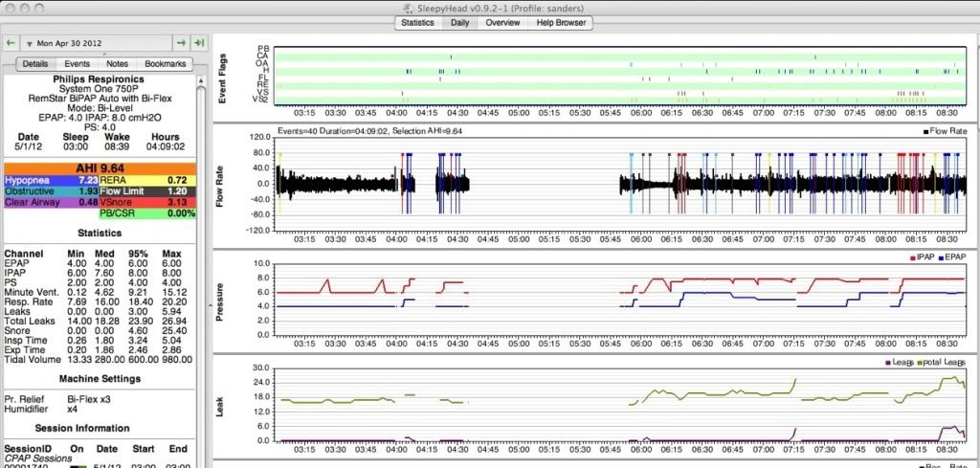Click the Mode: Bi-Level text
Screen dimensions: 980x468
(100, 107)
